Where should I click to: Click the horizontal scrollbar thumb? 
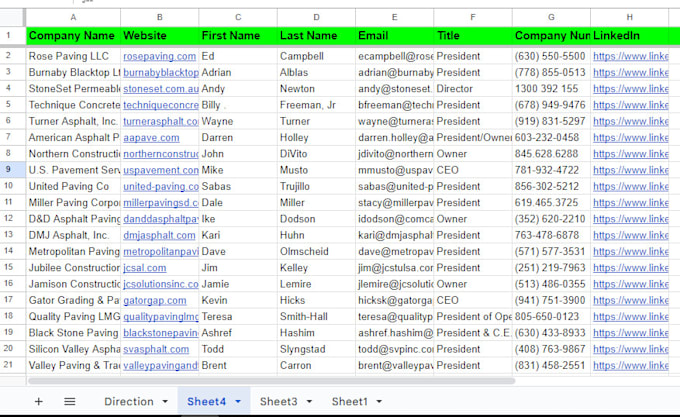click(271, 381)
